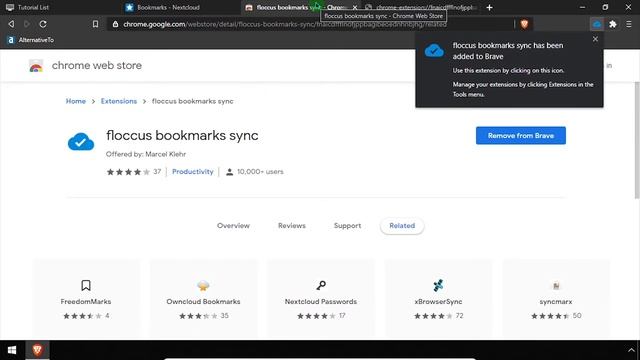The width and height of the screenshot is (640, 360).
Task: Open the Productivity category link
Action: [x=193, y=172]
